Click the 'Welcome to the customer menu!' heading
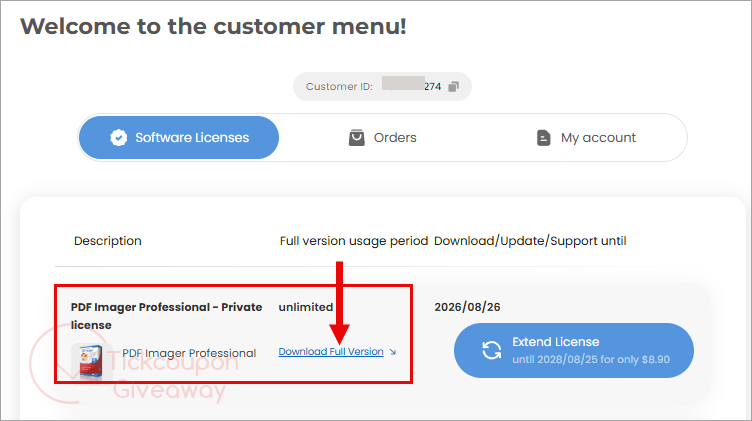Viewport: 752px width, 421px height. [213, 26]
